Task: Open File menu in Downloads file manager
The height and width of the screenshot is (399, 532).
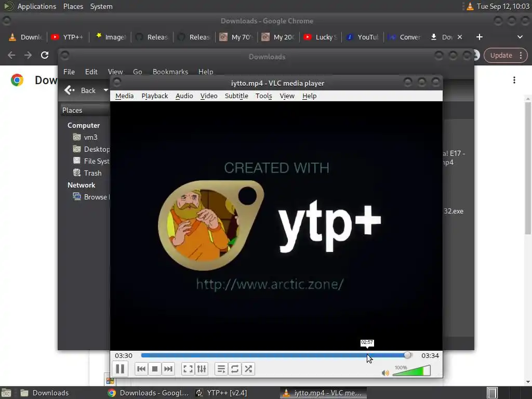Action: (x=69, y=72)
